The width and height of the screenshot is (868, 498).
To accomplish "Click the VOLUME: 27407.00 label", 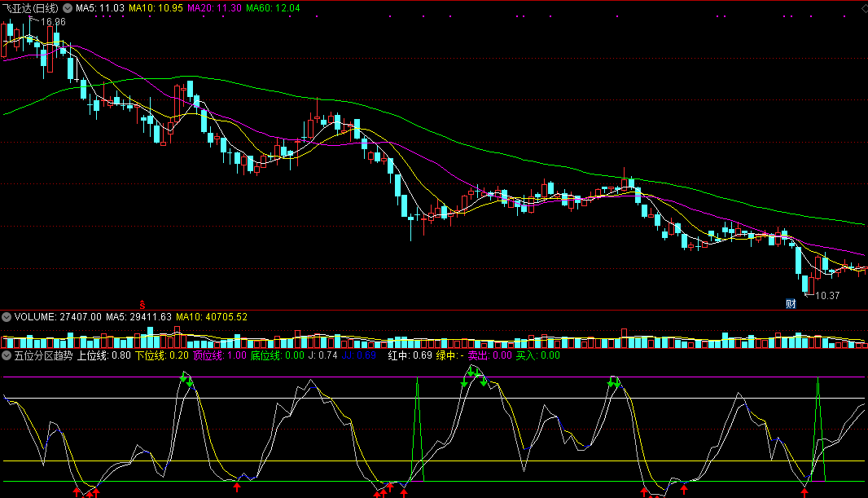I will pyautogui.click(x=58, y=317).
